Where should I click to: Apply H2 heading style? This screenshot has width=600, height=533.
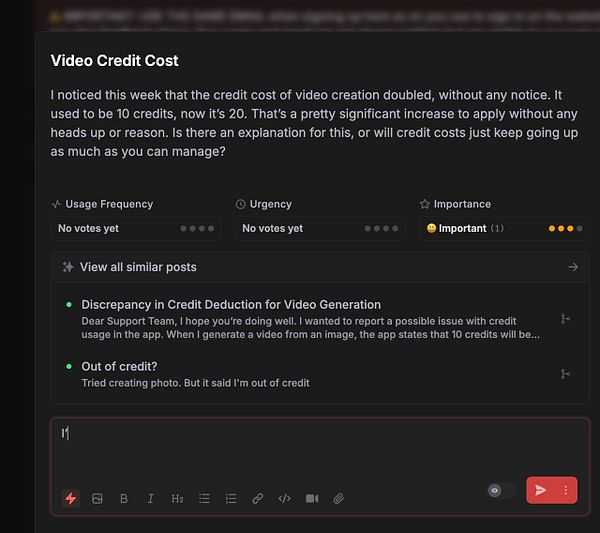click(x=177, y=498)
